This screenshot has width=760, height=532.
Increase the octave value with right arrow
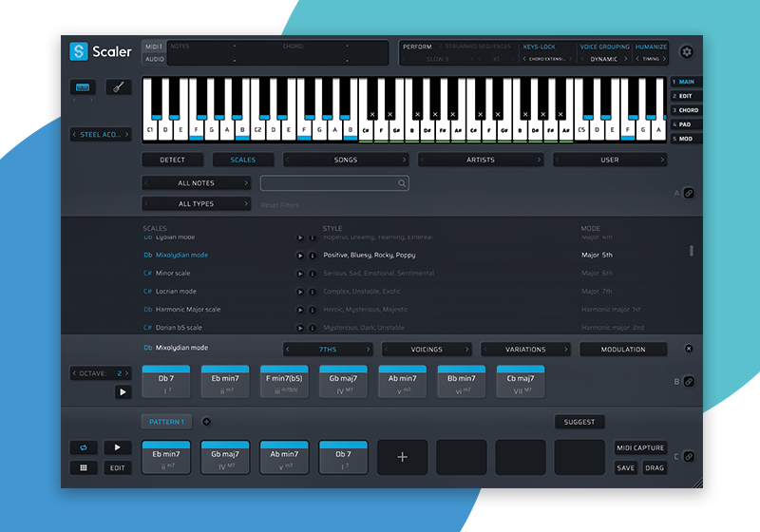click(127, 373)
